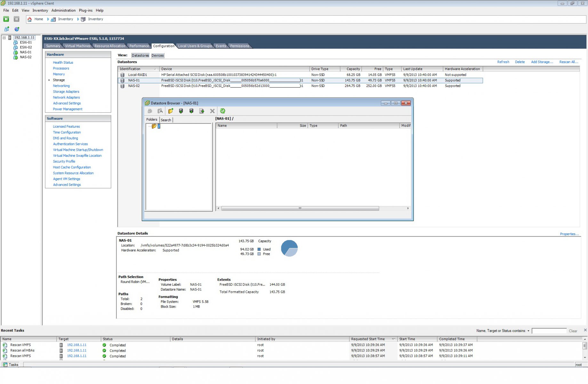The image size is (588, 384).
Task: Click Clear button in Recent Tasks filter
Action: pos(573,331)
